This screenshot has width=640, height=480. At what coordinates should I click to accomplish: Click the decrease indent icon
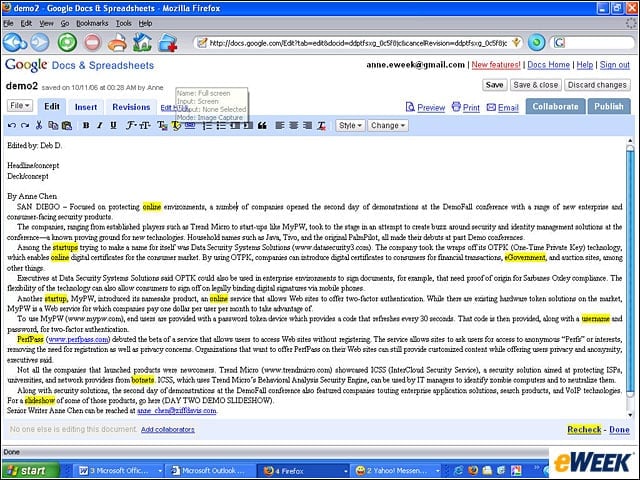point(235,126)
